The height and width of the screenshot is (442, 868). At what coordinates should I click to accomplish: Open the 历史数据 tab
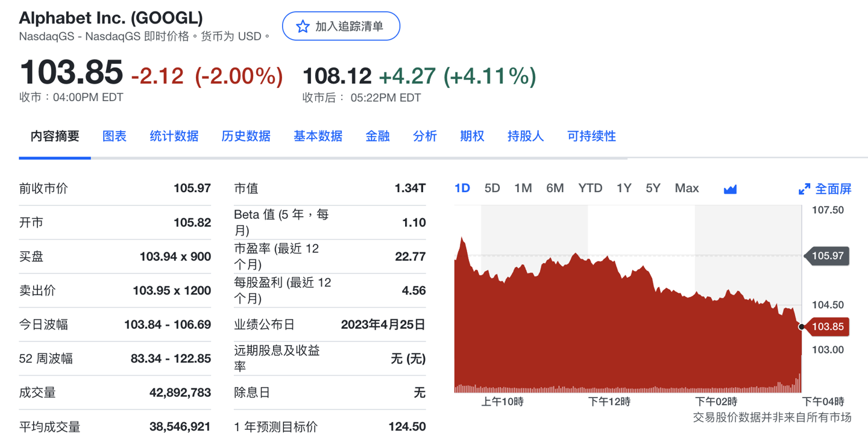point(246,136)
